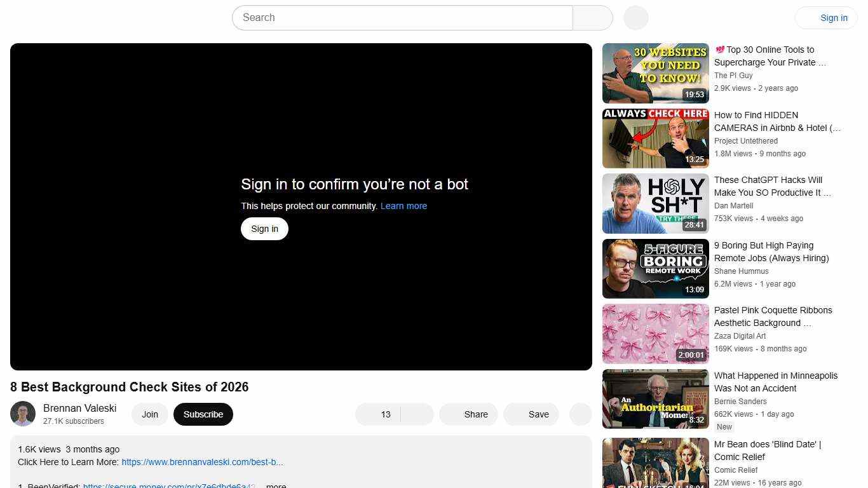Subscribe to Brennan Valeski's channel
Image resolution: width=868 pixels, height=488 pixels.
203,414
